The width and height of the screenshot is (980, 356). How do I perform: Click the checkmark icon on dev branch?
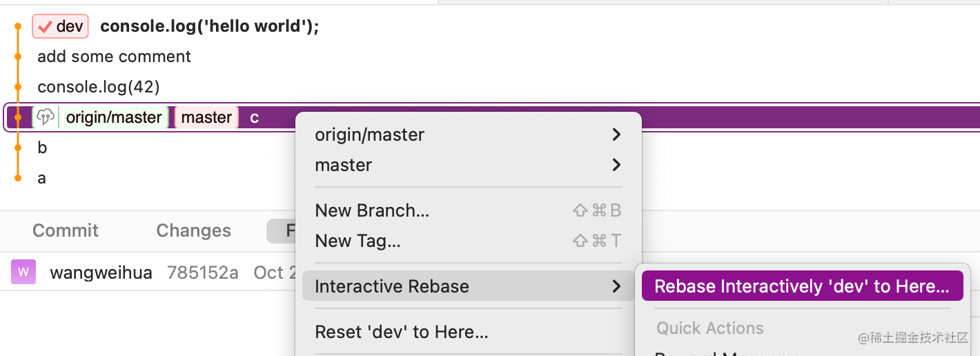click(x=46, y=27)
